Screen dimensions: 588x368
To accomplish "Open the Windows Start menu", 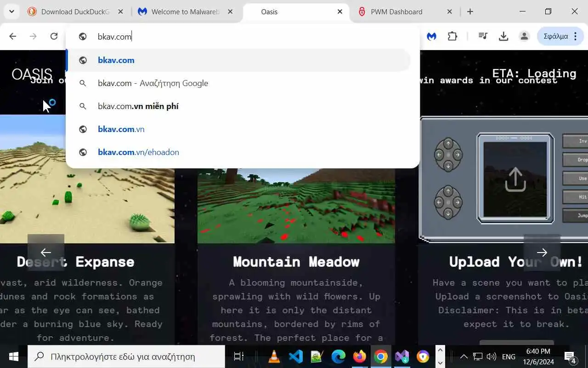I will click(x=13, y=356).
